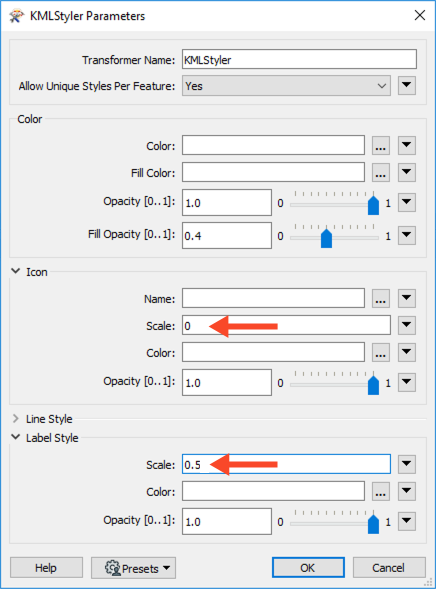Click the Help button
This screenshot has height=589, width=436.
46,568
